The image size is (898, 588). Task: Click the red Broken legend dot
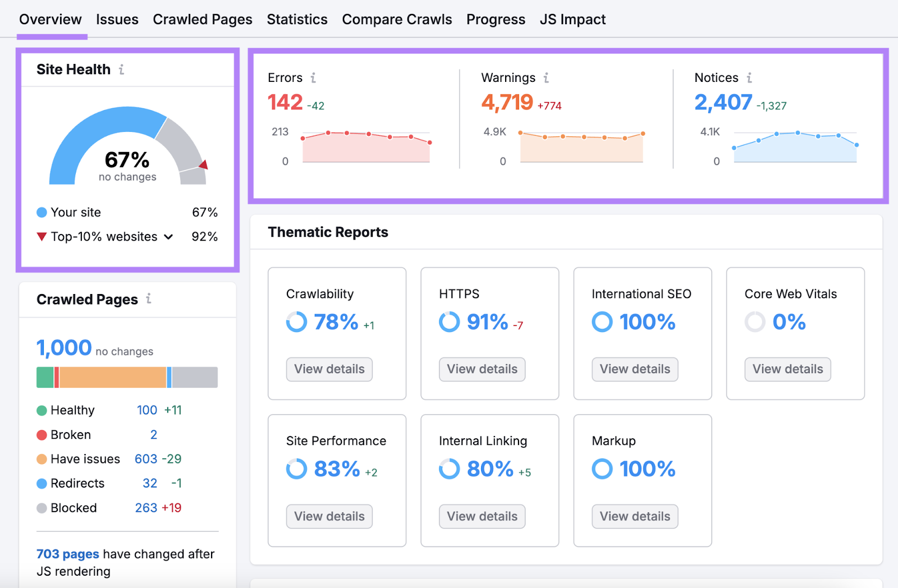[x=42, y=435]
